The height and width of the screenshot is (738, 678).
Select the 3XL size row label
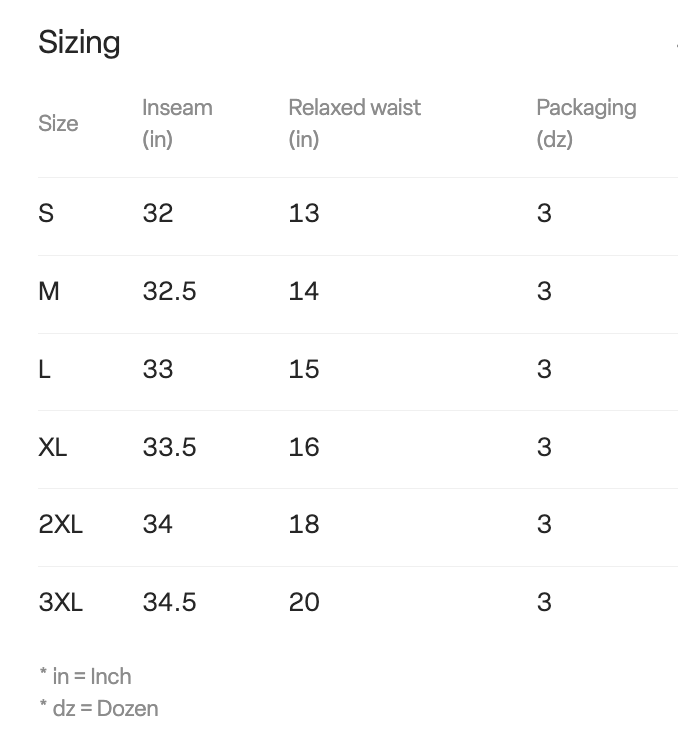(x=60, y=602)
